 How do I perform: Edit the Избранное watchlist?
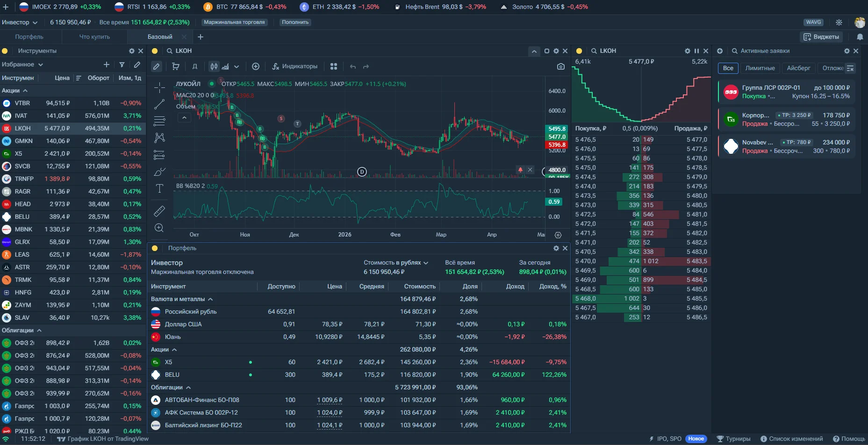[x=137, y=65]
